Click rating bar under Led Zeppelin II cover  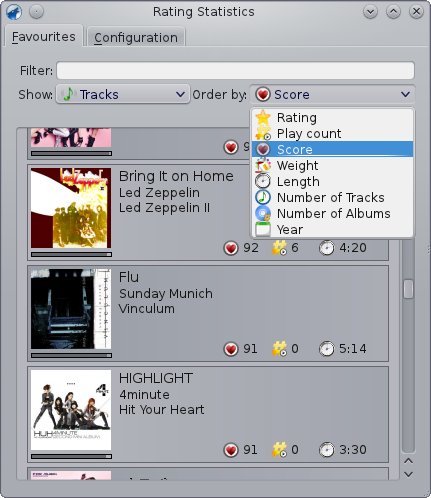pyautogui.click(x=71, y=254)
